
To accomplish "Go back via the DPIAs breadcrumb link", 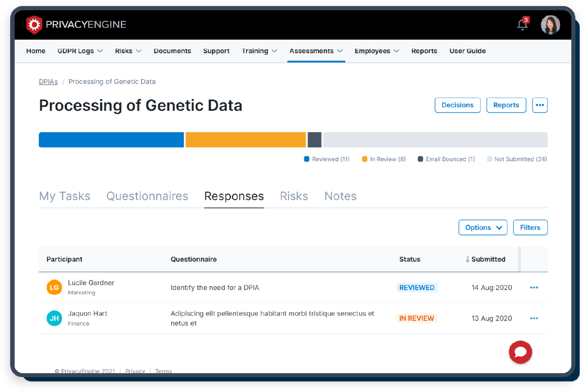I will [x=48, y=81].
